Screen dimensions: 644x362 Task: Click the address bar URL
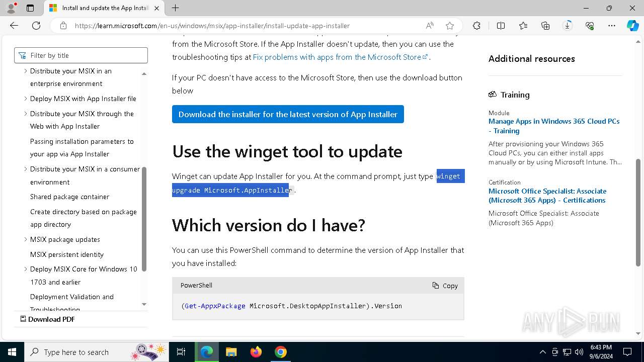point(212,26)
